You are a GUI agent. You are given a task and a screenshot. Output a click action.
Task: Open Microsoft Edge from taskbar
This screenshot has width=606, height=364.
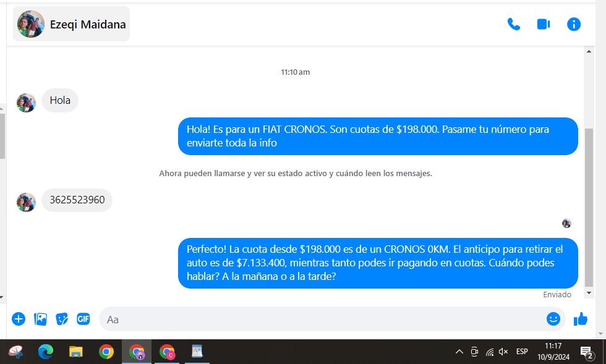click(x=46, y=352)
